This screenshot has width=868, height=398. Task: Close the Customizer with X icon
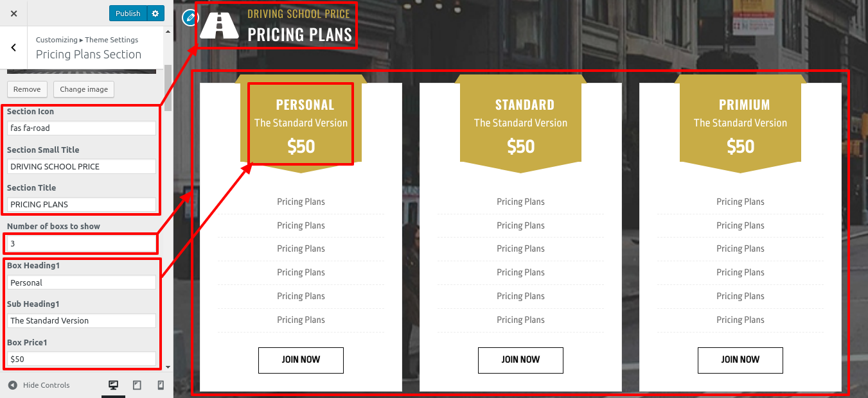pos(14,13)
